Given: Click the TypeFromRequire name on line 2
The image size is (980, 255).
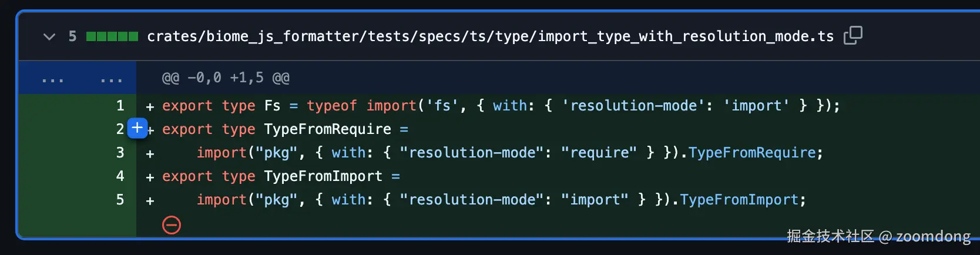Looking at the screenshot, I should [x=327, y=129].
